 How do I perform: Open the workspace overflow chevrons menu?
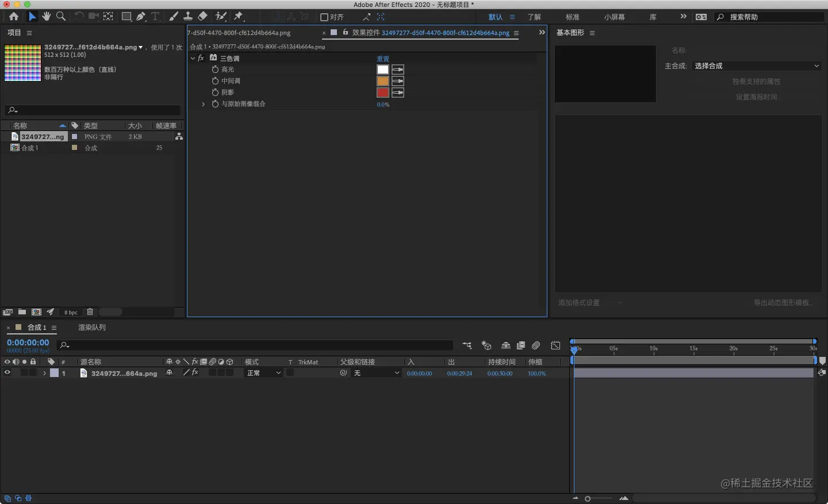[683, 17]
